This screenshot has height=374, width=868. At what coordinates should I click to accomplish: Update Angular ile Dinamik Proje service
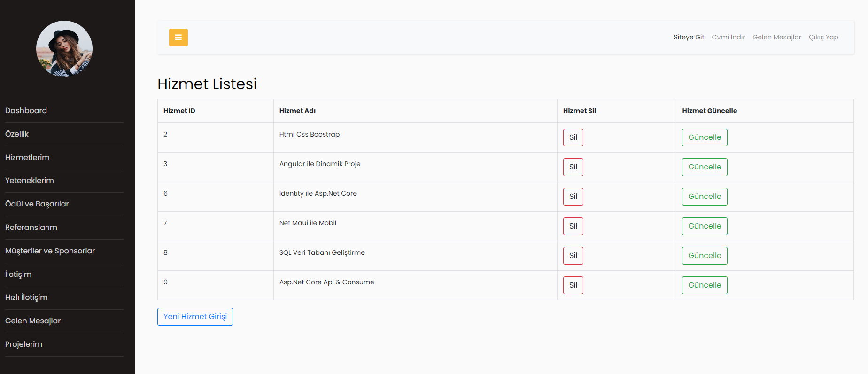(x=705, y=167)
